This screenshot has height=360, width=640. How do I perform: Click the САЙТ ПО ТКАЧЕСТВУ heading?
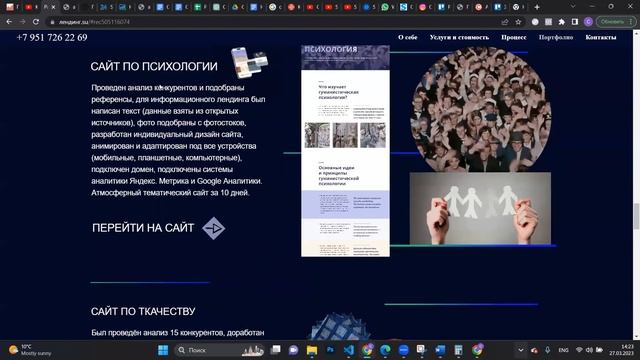coord(143,311)
